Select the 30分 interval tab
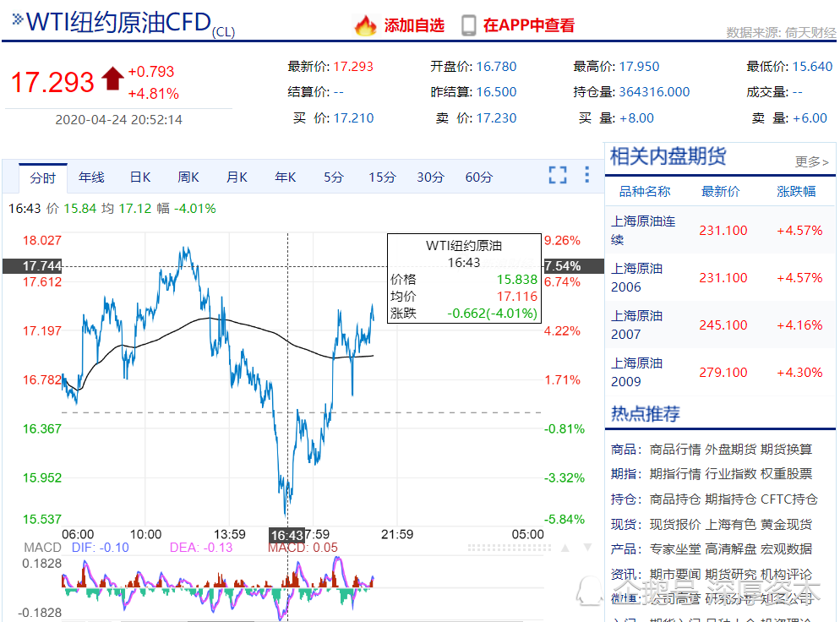Viewport: 840px width, 622px height. [430, 177]
